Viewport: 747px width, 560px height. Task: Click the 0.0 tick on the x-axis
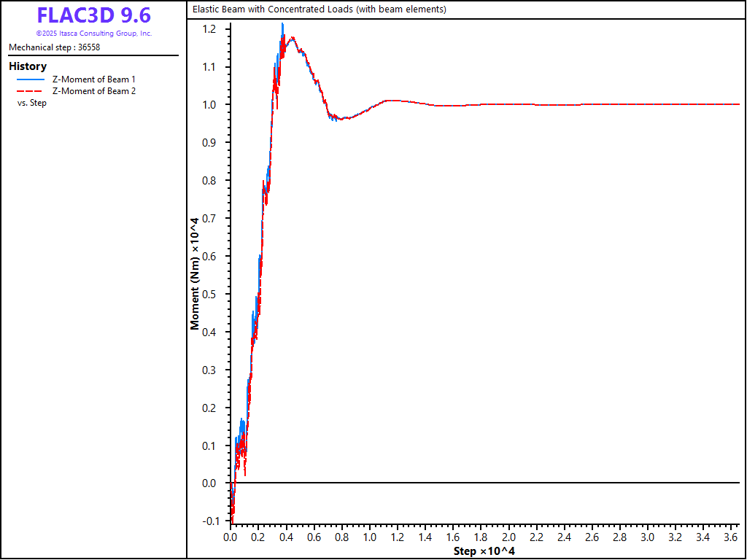pyautogui.click(x=230, y=537)
